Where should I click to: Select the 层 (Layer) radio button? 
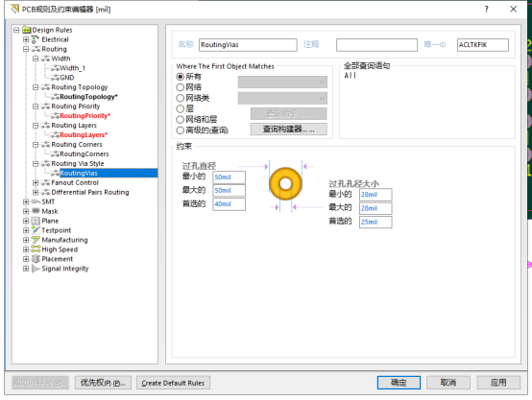click(181, 108)
